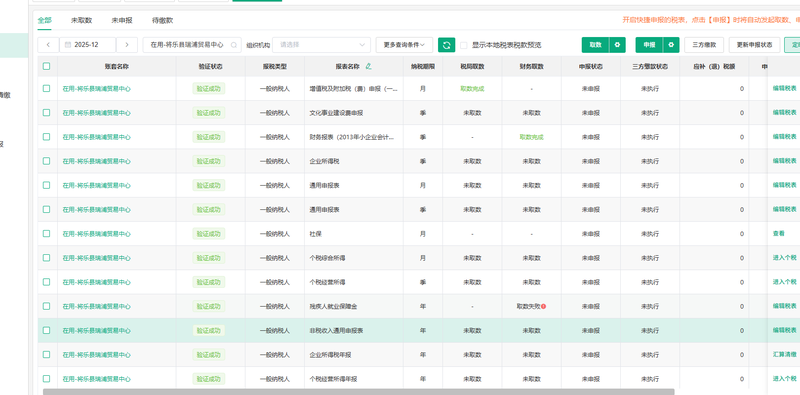Image resolution: width=800 pixels, height=395 pixels.
Task: Enable 显示本地税表税款预览 checkbox
Action: [464, 45]
